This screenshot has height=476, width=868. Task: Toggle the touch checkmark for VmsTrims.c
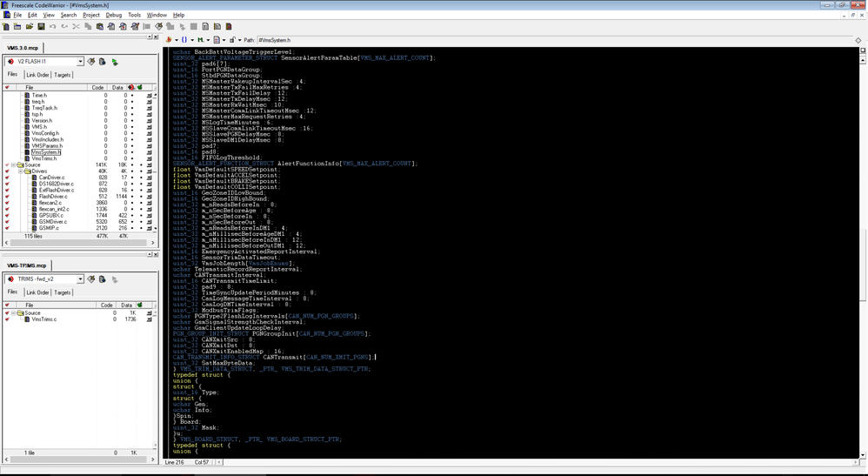[7, 319]
